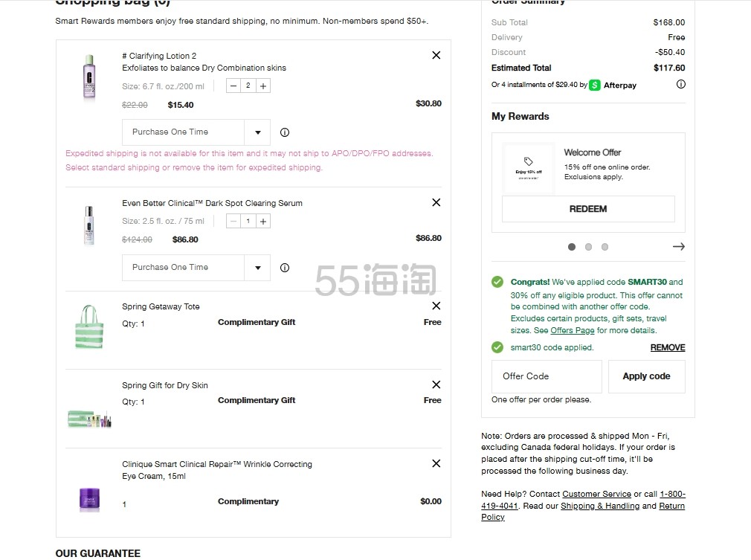Click the 'Welcome Offer' reward title
Image resolution: width=751 pixels, height=560 pixels.
point(593,152)
